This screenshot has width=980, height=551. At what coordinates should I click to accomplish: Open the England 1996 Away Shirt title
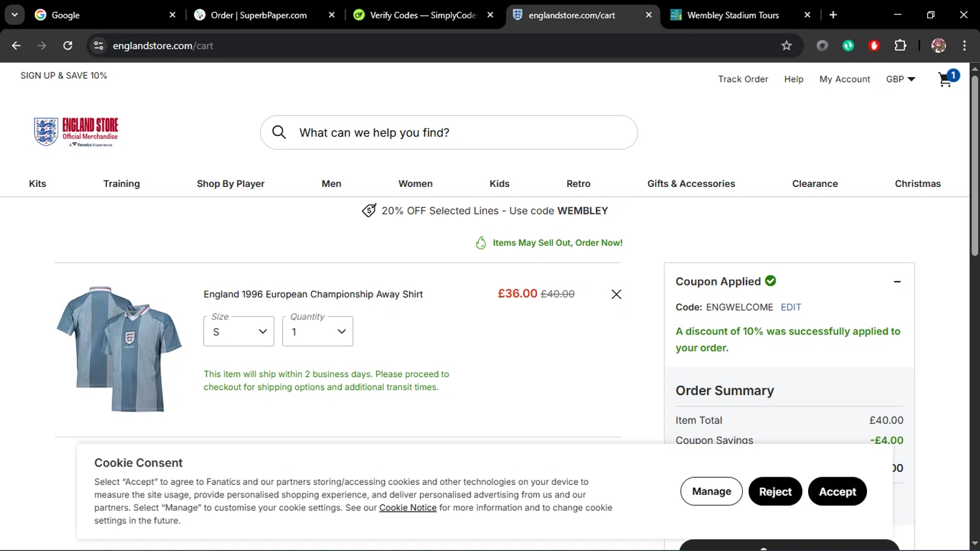point(313,294)
